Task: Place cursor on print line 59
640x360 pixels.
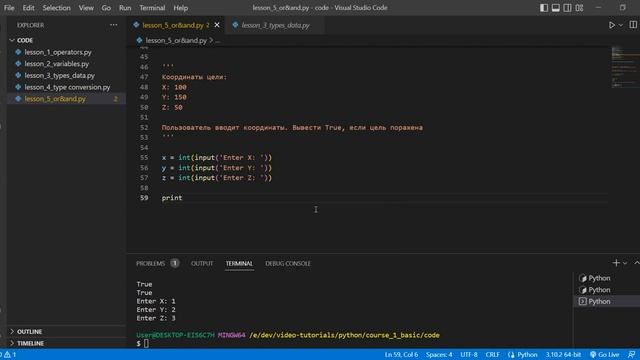Action: (172, 198)
